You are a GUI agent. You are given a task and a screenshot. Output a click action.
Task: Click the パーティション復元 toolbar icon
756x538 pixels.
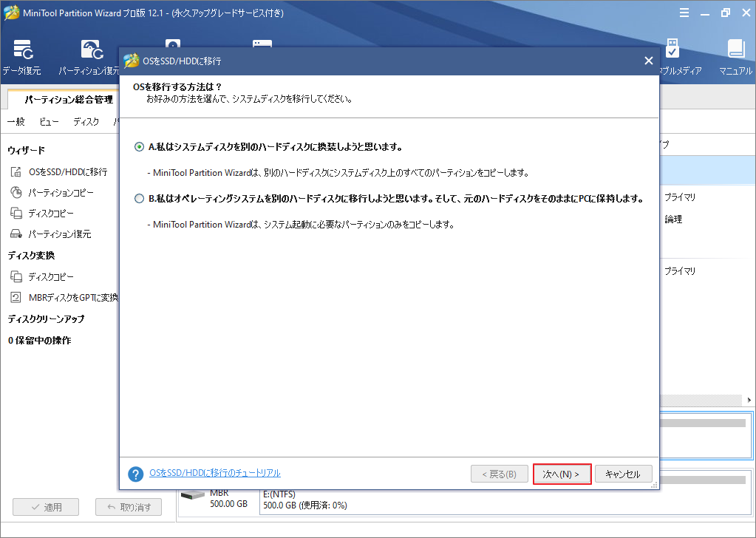point(90,52)
